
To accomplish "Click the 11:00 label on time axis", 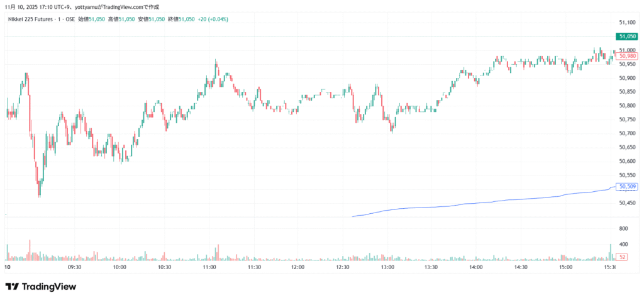I will [x=209, y=267].
